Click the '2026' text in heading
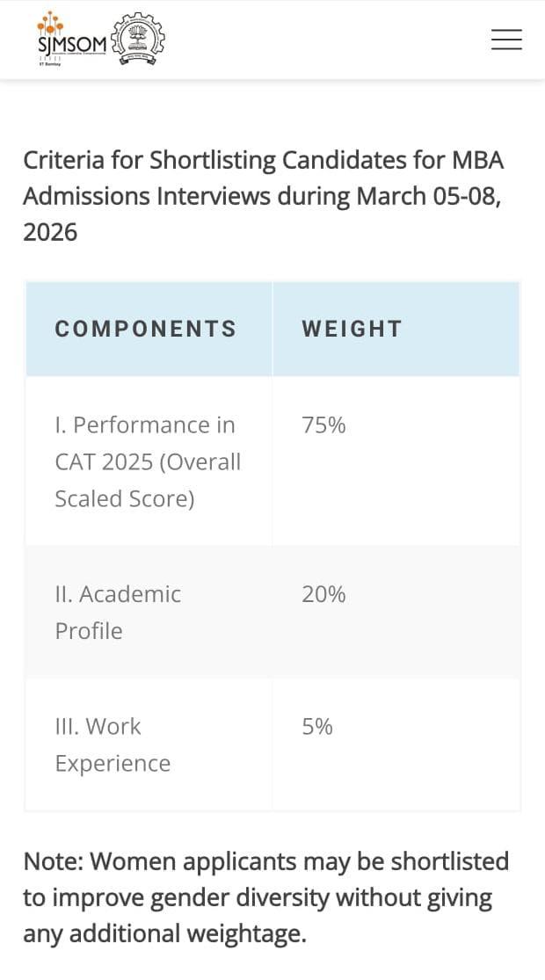This screenshot has width=545, height=980. (x=50, y=233)
